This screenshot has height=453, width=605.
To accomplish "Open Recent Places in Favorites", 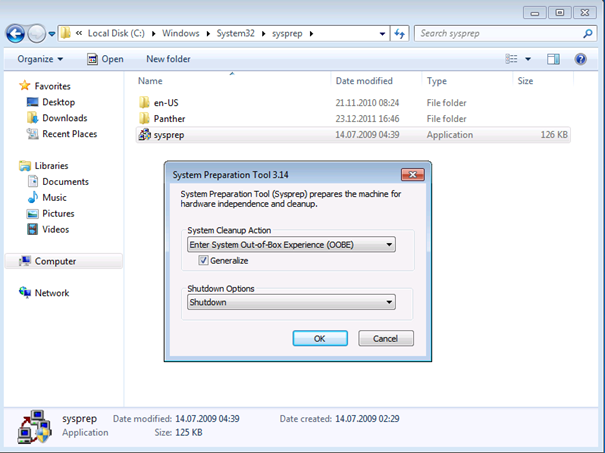I will 69,134.
